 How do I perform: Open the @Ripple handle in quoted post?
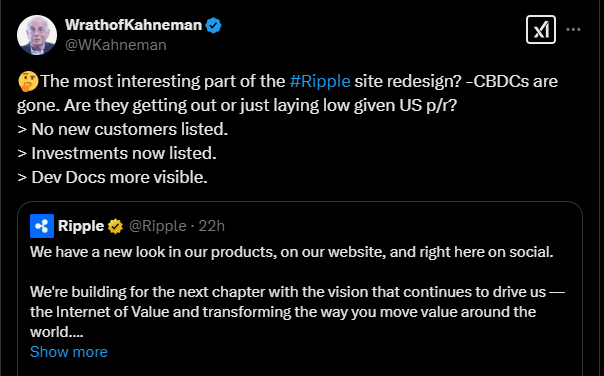158,226
